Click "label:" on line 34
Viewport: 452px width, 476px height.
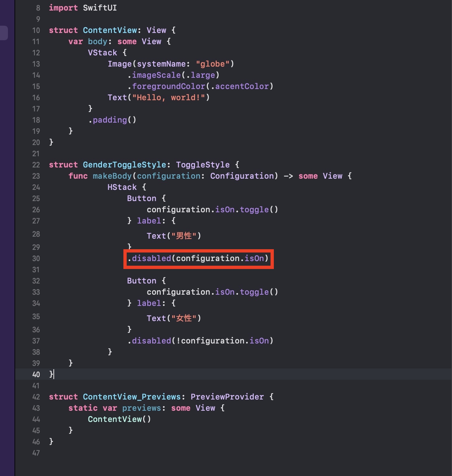[x=151, y=303]
